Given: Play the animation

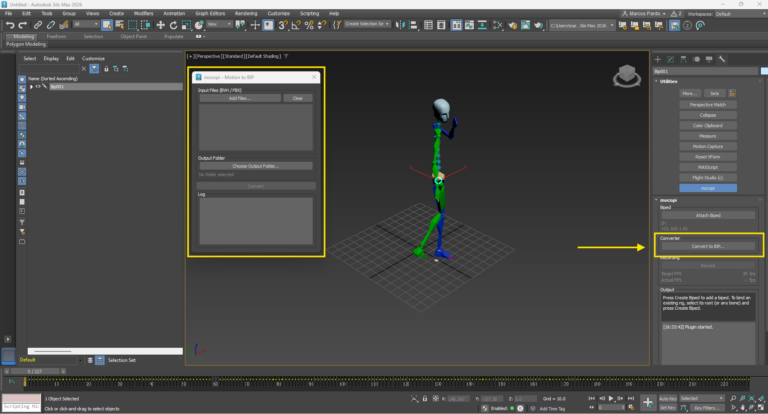Looking at the screenshot, I should [611, 398].
